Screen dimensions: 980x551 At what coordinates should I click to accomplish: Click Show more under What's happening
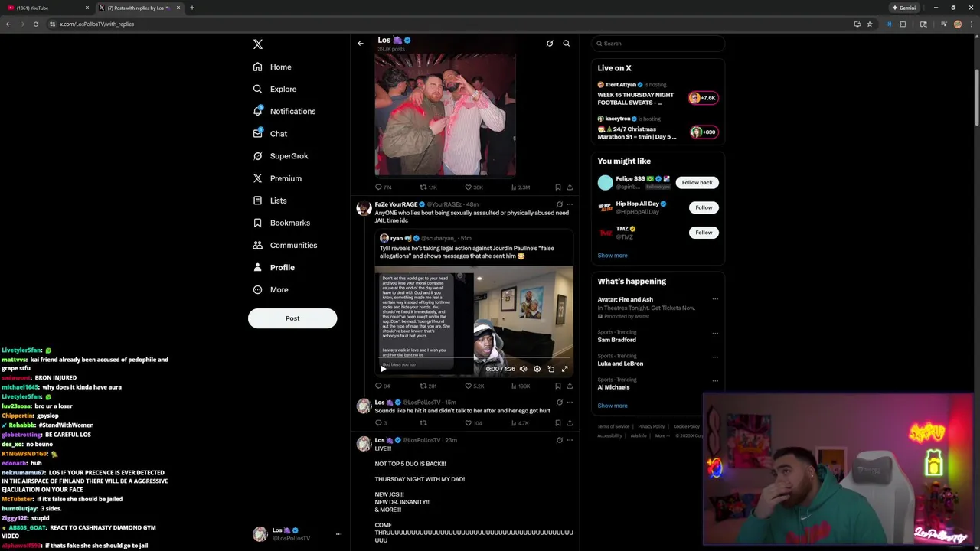click(612, 406)
